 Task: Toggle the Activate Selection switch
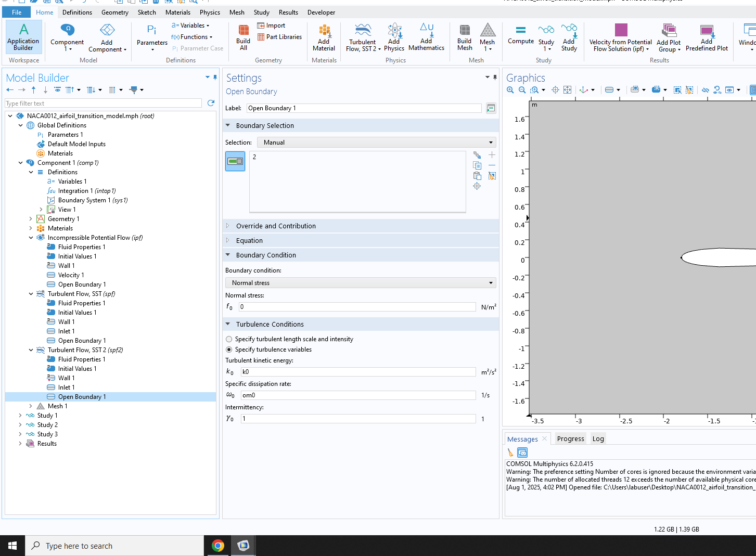pos(235,161)
